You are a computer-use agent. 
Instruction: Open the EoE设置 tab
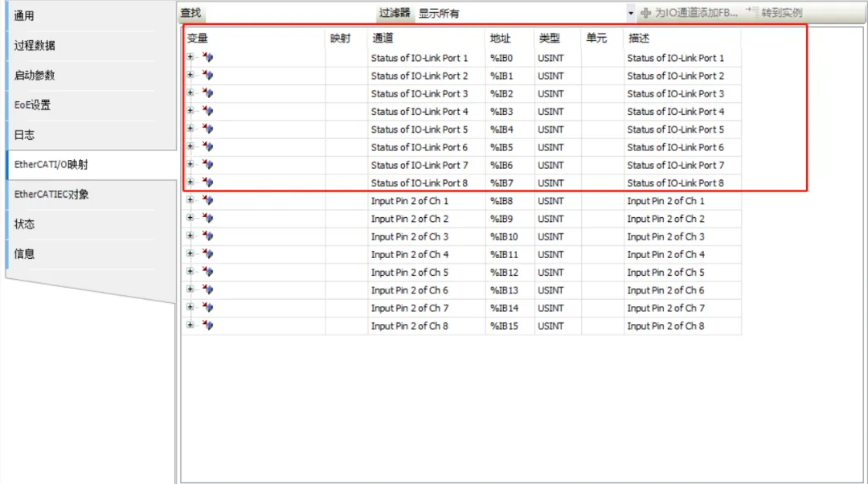[32, 105]
